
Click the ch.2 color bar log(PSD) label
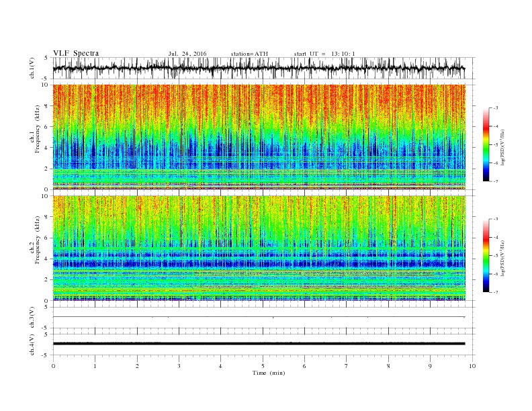point(503,258)
